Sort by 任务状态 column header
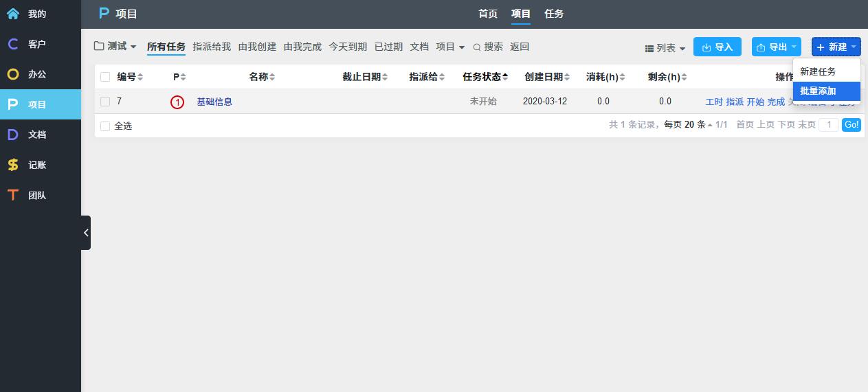868x392 pixels. [486, 77]
